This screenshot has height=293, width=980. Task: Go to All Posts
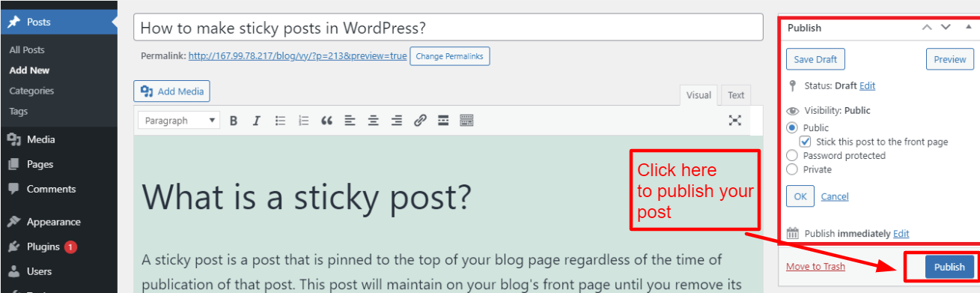tap(27, 50)
